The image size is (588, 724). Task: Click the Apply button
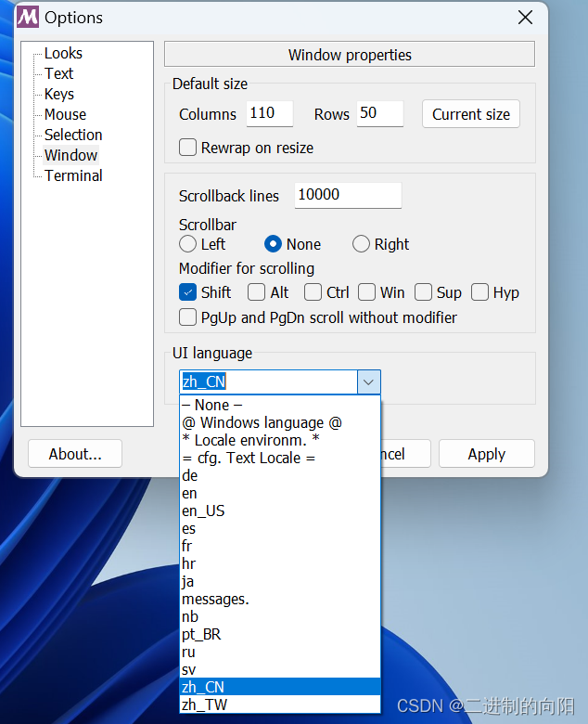[x=487, y=454]
